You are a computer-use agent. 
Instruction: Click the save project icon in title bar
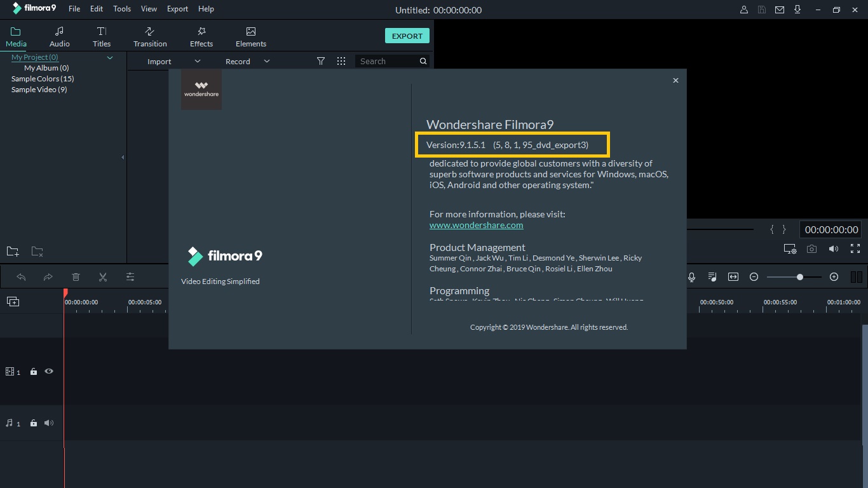(x=762, y=10)
